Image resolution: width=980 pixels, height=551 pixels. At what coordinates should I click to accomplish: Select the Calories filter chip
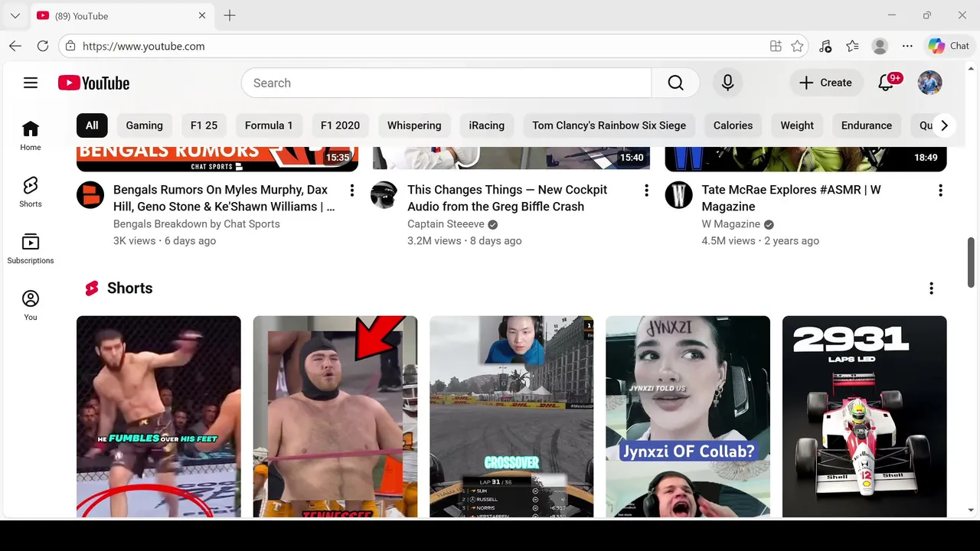click(x=733, y=126)
